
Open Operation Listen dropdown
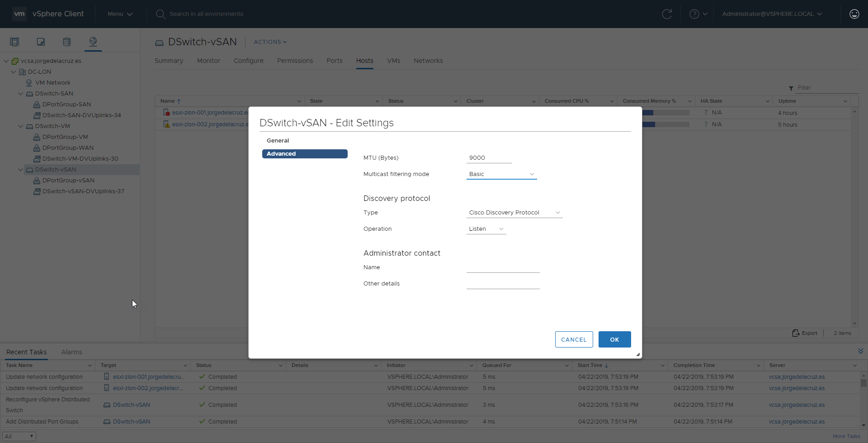[486, 229]
